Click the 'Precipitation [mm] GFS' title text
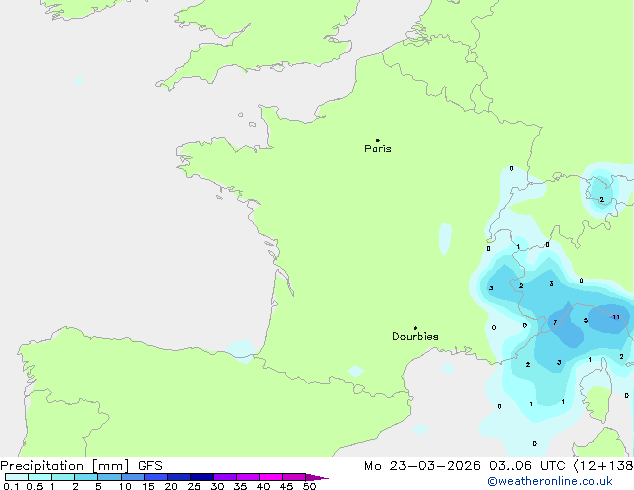Image resolution: width=634 pixels, height=490 pixels. [81, 466]
